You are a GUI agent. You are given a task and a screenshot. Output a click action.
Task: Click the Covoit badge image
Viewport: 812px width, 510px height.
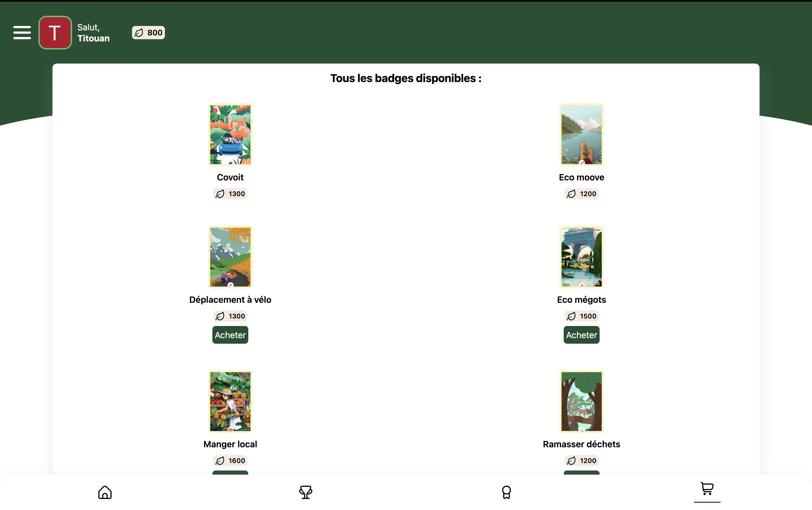coord(230,135)
